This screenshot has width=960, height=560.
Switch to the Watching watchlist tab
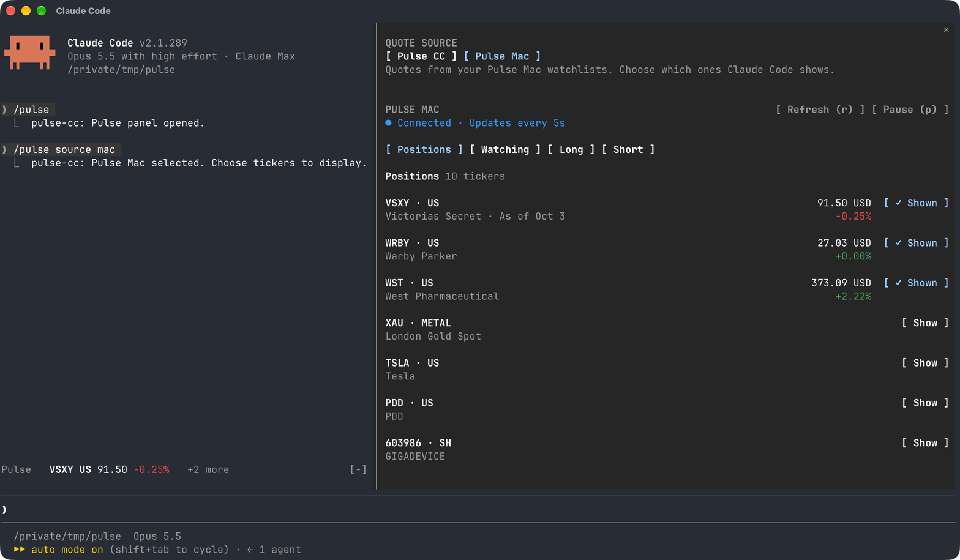505,149
